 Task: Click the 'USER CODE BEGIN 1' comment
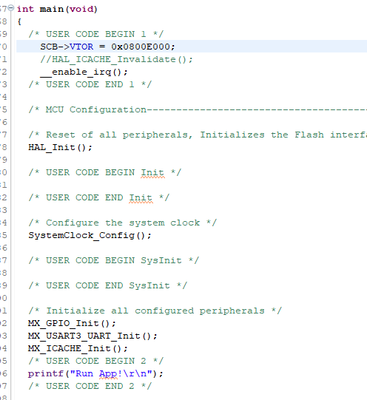click(96, 34)
